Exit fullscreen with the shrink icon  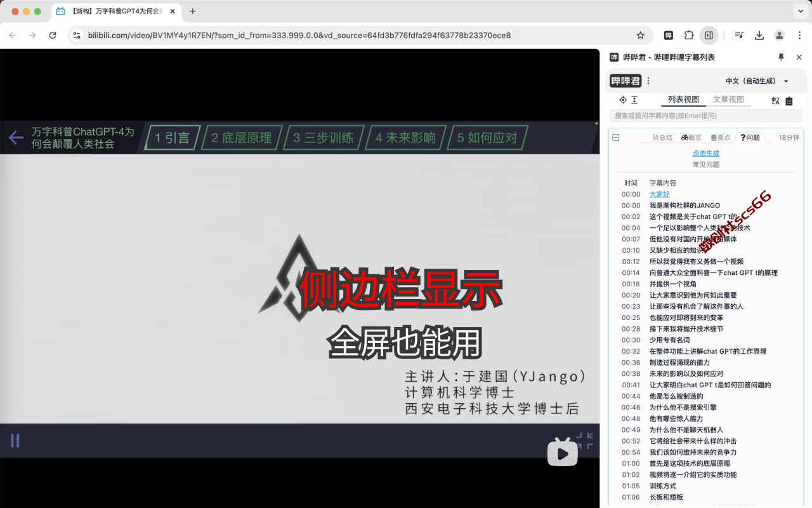[x=584, y=441]
